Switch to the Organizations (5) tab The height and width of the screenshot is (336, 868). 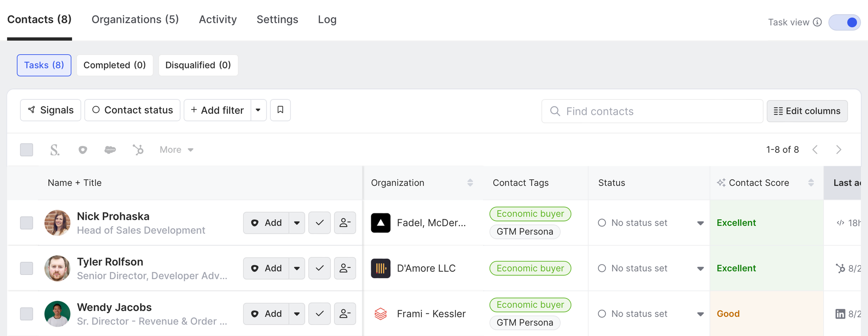pos(135,20)
